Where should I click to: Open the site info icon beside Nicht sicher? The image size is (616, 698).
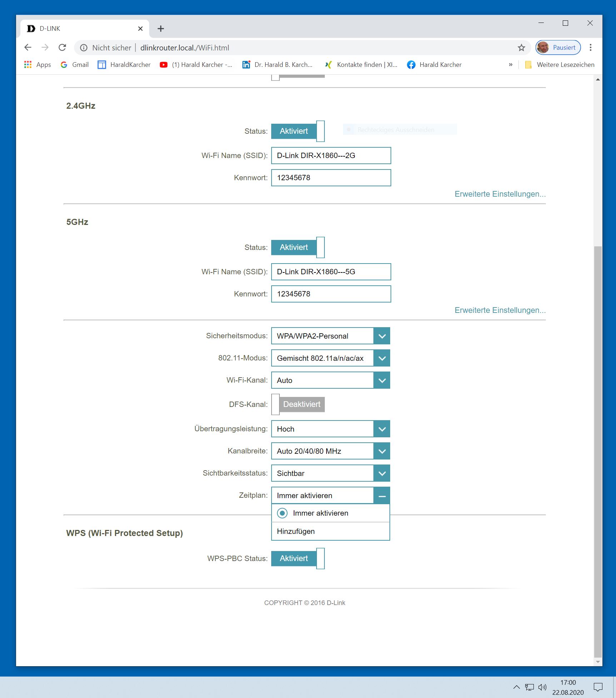[84, 48]
